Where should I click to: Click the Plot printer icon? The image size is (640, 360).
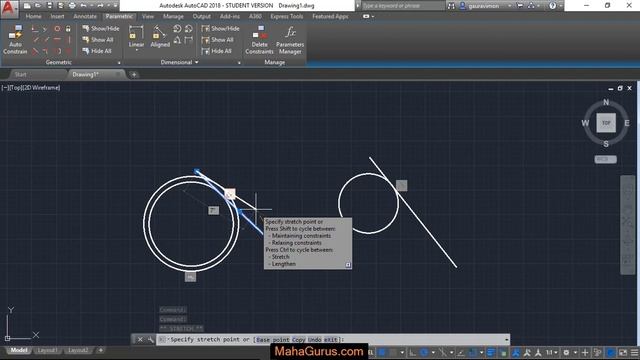pos(72,6)
